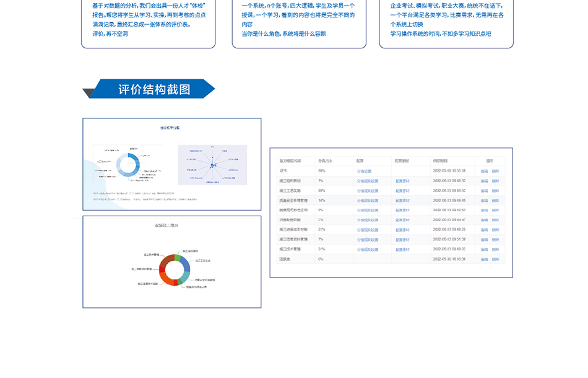Screen dimensions: 588x378
Task: Click the green segment of the multicolor donut
Action: [178, 258]
